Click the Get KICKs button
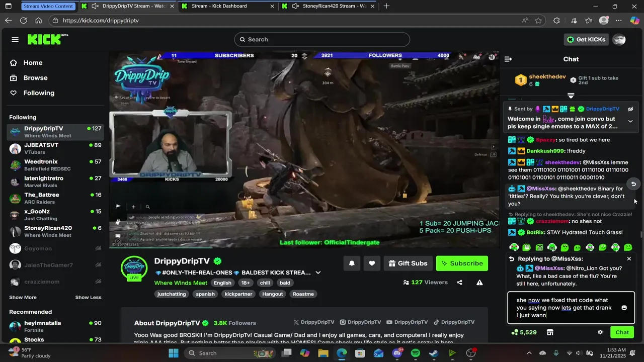Viewport: 644px width, 362px height. click(x=586, y=40)
